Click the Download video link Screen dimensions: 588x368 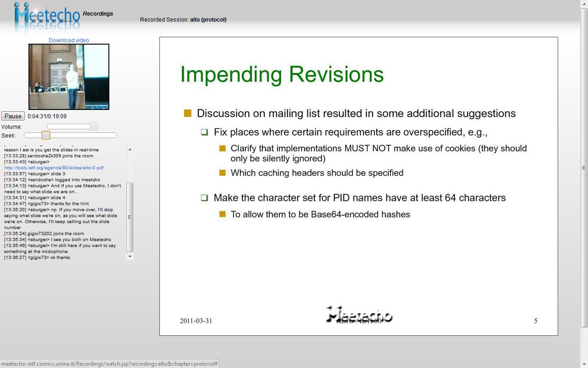(69, 40)
